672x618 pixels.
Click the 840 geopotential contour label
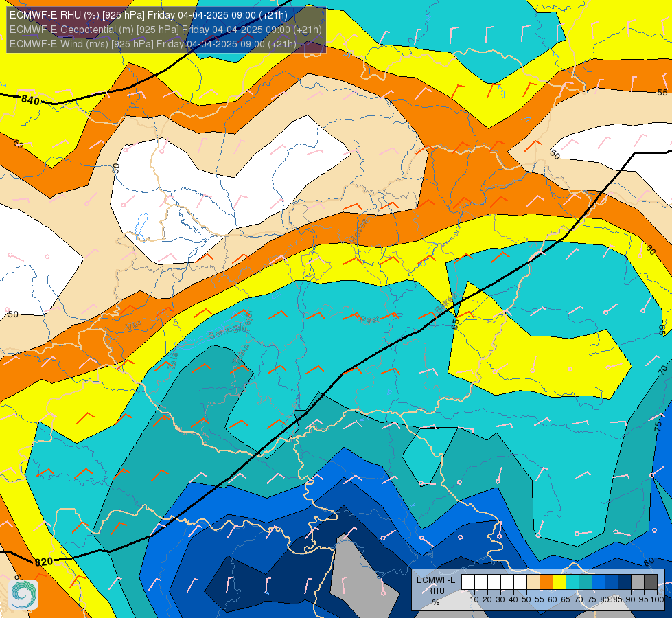point(30,100)
